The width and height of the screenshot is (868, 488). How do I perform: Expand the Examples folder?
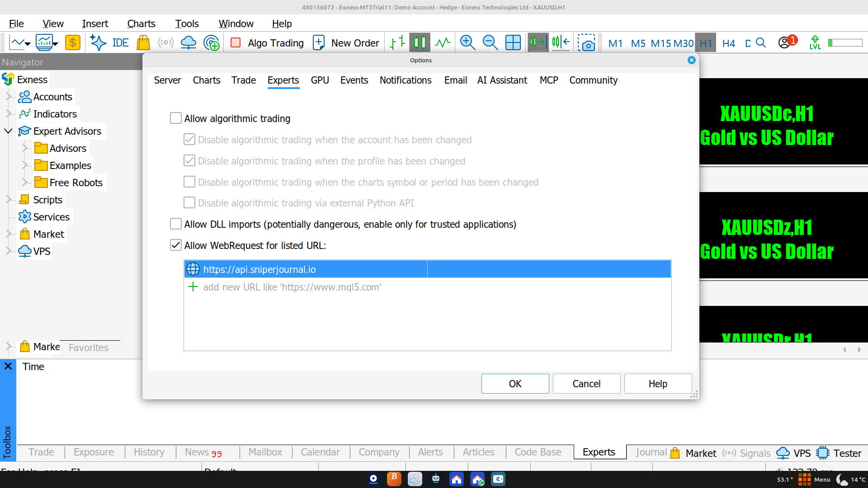pos(25,165)
